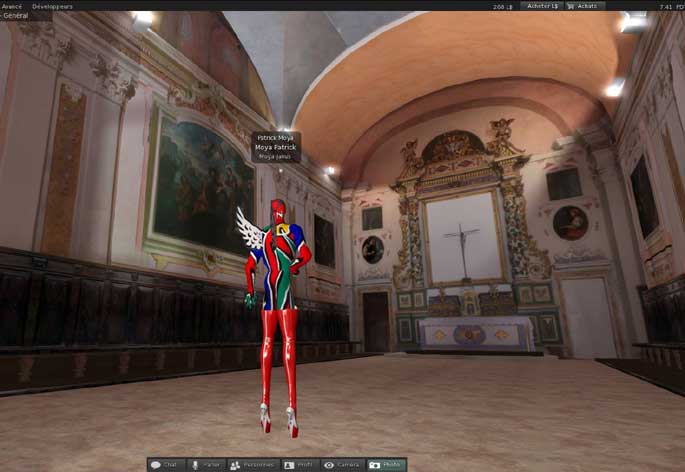The width and height of the screenshot is (685, 472).
Task: Click the crucifix above the altar
Action: (x=462, y=243)
